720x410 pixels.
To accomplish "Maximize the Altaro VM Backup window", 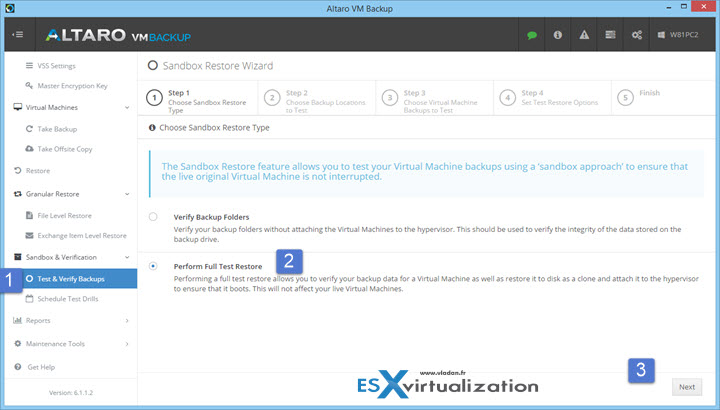I will tap(684, 7).
